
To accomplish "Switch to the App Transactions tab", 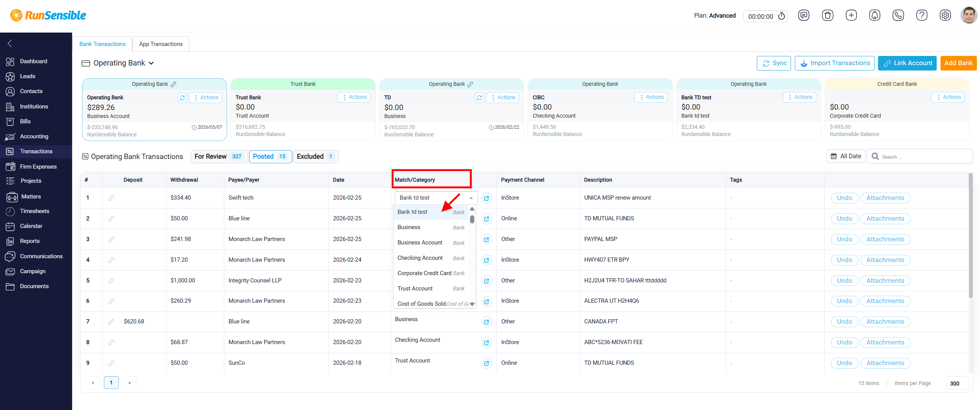I will coord(161,44).
